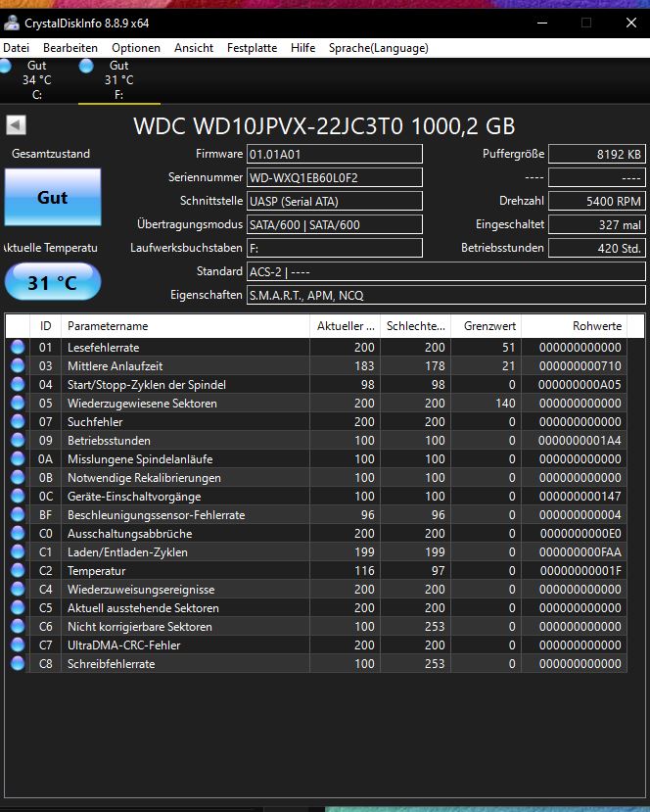Click the ID column header
650x812 pixels.
(46, 326)
